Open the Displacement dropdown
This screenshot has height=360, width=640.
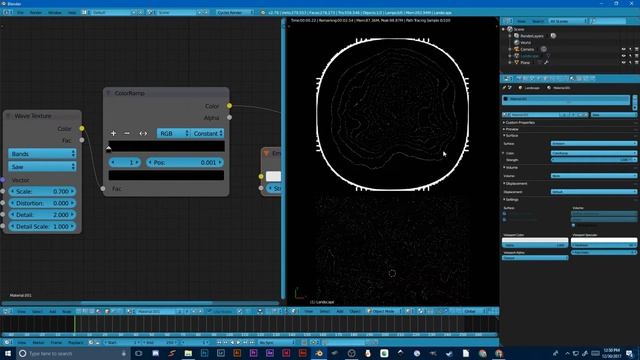593,192
